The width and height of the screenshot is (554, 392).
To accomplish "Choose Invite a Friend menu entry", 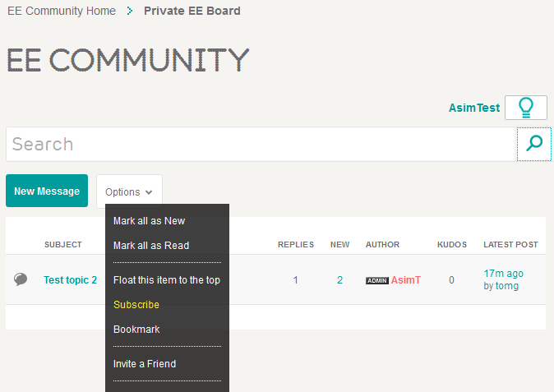I will click(x=145, y=364).
